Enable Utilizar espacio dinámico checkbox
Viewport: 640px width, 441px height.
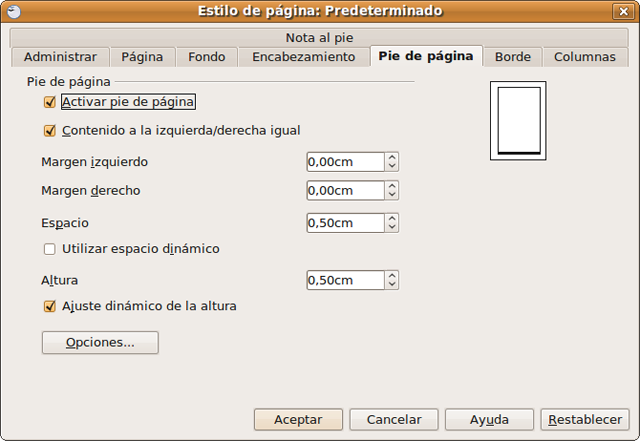(x=50, y=249)
